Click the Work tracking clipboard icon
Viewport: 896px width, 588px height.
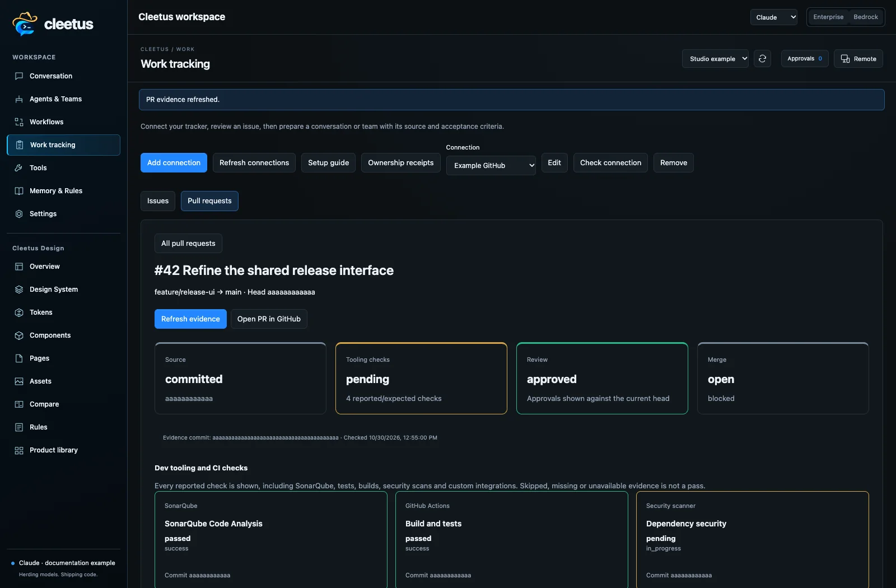[x=20, y=145]
